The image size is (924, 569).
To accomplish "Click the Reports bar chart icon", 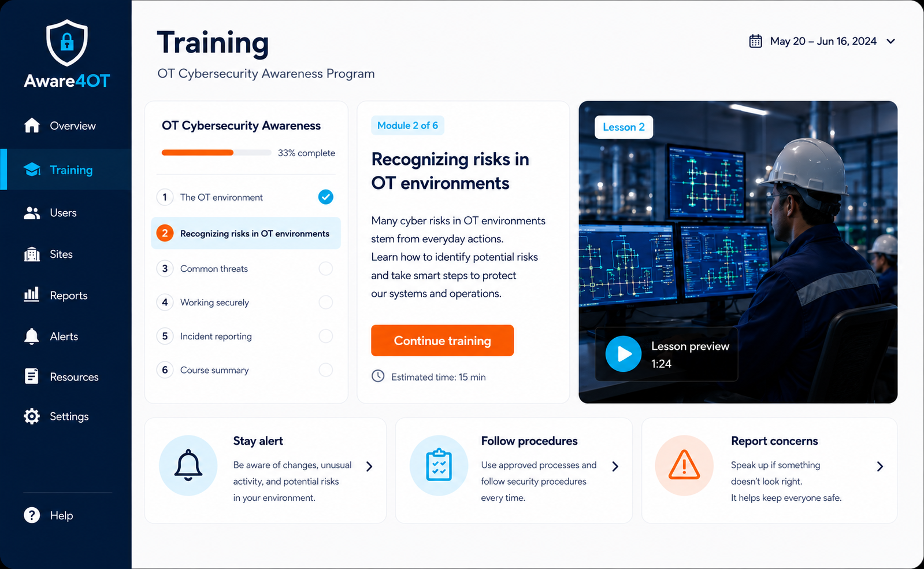I will (32, 294).
